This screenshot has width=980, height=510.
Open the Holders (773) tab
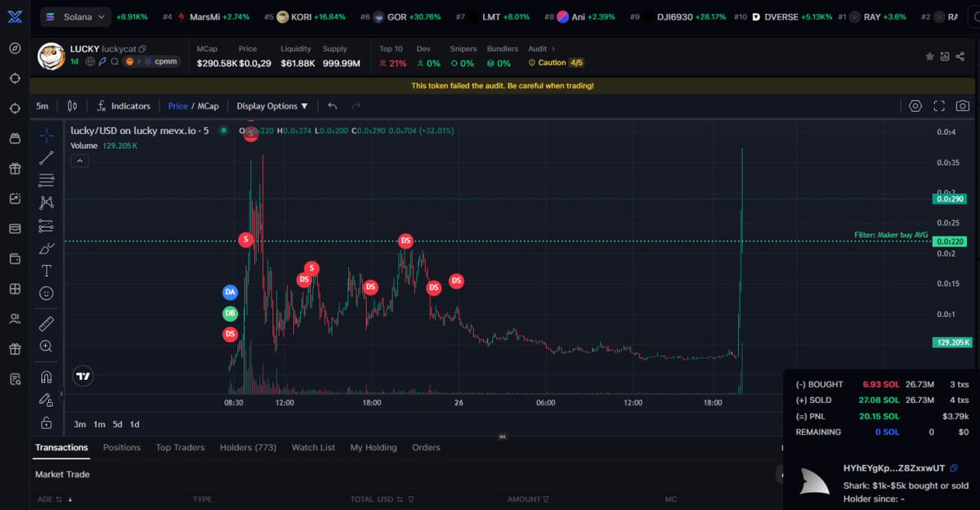[248, 448]
